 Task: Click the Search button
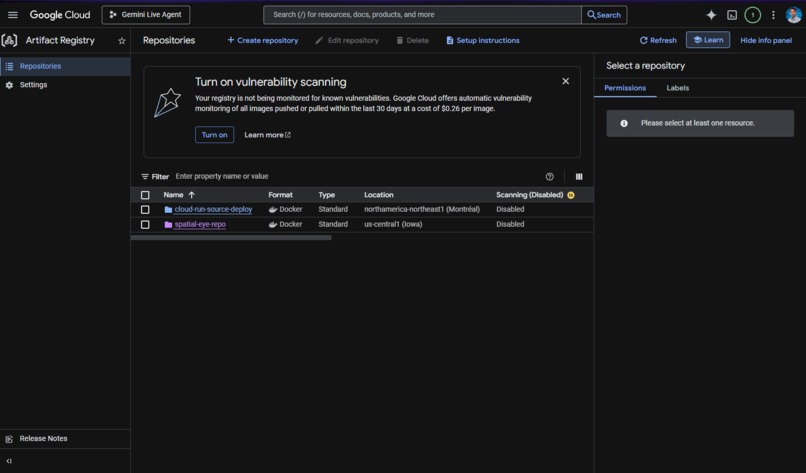[604, 15]
